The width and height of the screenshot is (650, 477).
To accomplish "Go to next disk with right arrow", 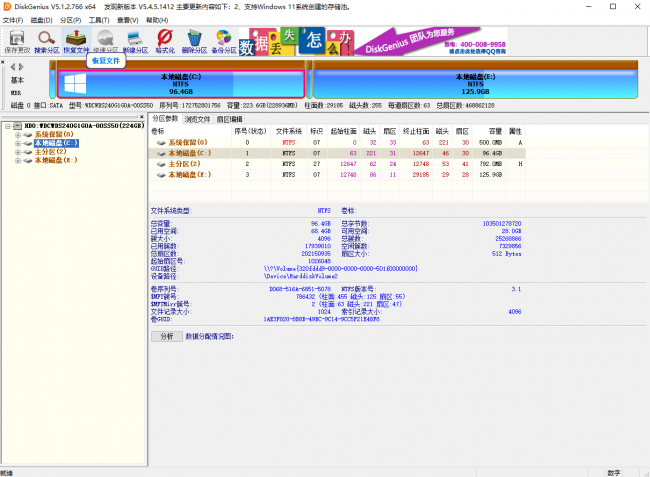I will pyautogui.click(x=21, y=67).
